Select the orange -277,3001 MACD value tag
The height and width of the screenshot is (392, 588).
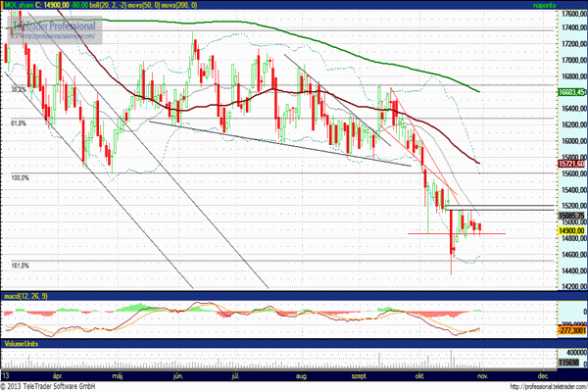[x=572, y=330]
